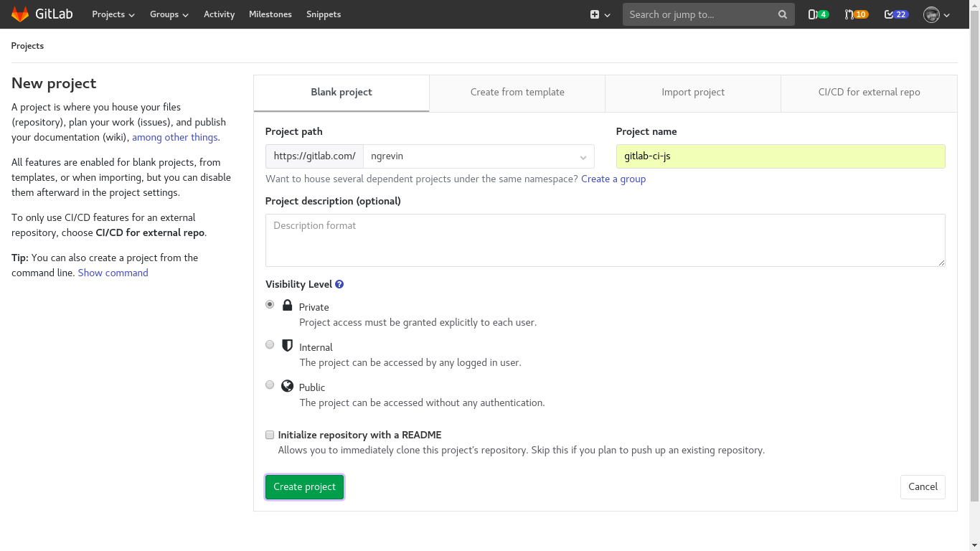Viewport: 980px width, 551px height.
Task: Click the search magnifier icon
Action: point(782,14)
